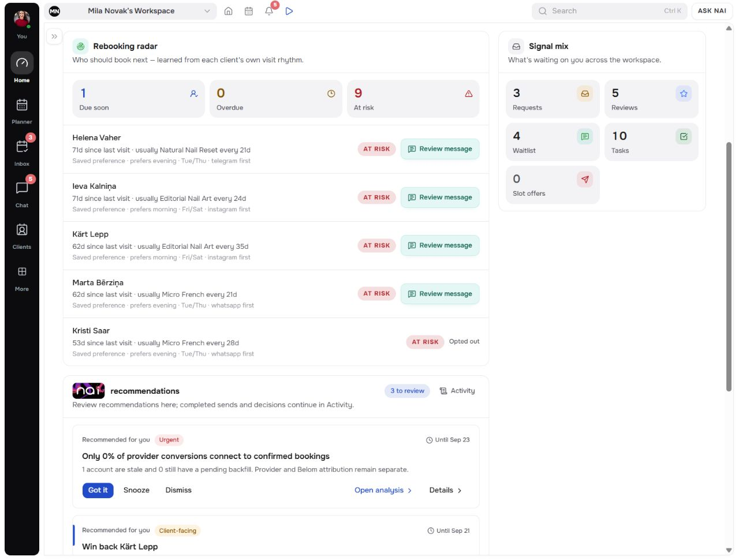Click Win back Kärt Lepp recommendation title
The height and width of the screenshot is (560, 739).
[120, 547]
